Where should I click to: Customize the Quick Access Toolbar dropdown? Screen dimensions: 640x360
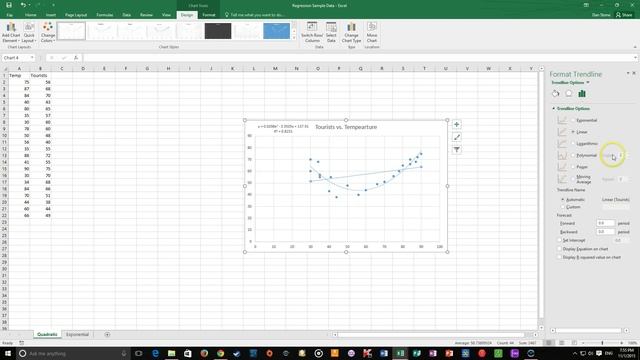click(x=53, y=5)
